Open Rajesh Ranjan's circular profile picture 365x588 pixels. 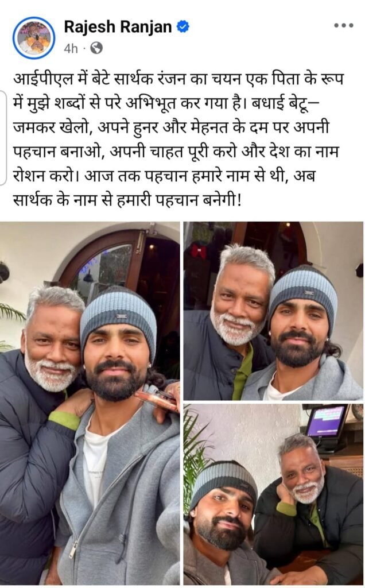(34, 37)
